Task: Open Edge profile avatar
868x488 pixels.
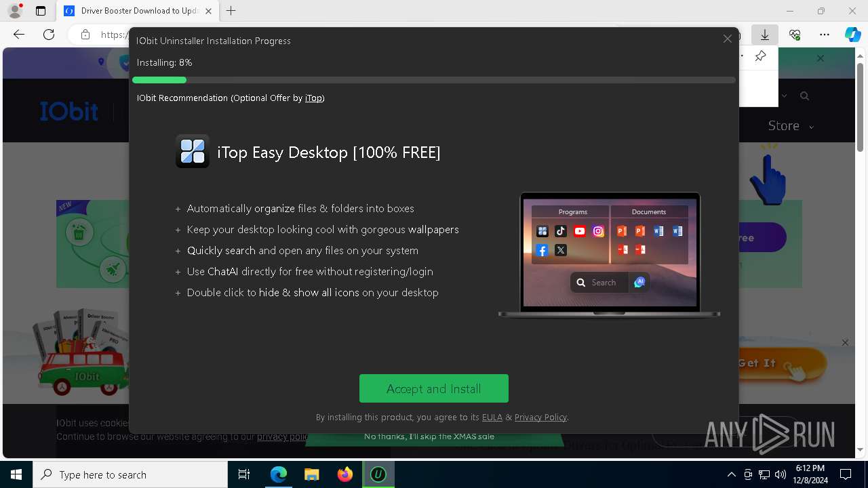Action: tap(14, 11)
